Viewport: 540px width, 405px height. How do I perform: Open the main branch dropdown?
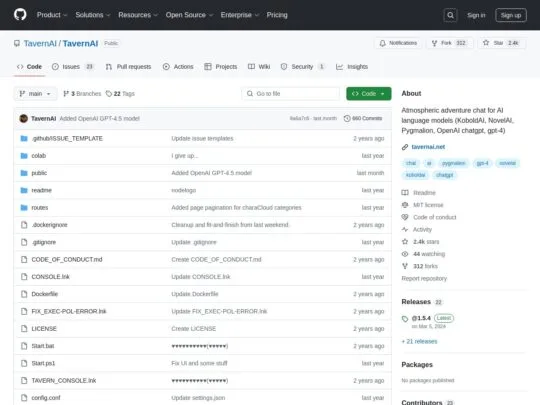point(35,94)
